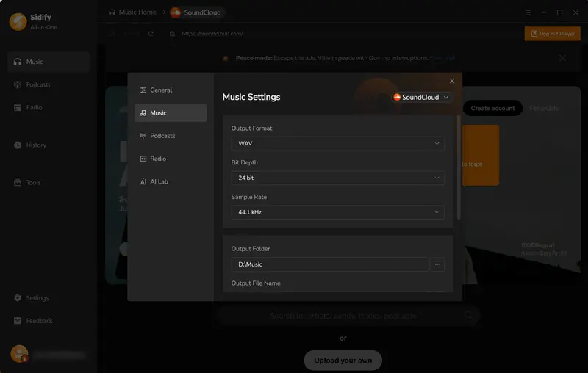Select the Music settings tab
Screen dimensions: 588x373
click(x=171, y=113)
